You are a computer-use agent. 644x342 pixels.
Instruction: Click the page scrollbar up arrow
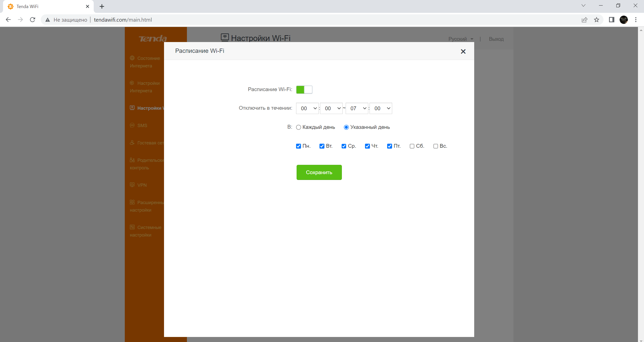(641, 30)
